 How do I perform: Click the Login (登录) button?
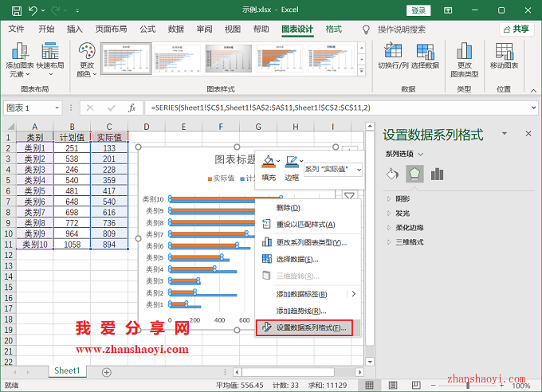tap(418, 10)
